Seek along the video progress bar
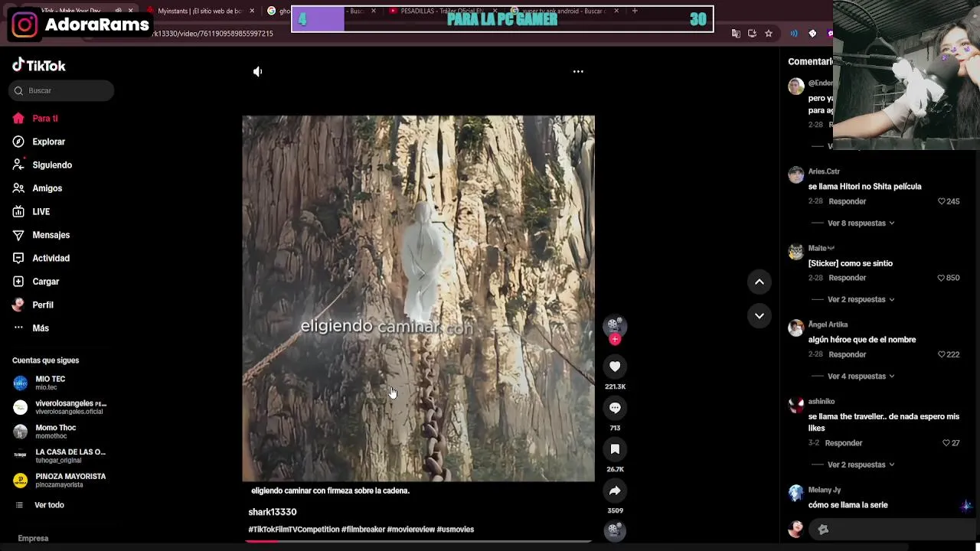The height and width of the screenshot is (551, 980). (x=418, y=541)
